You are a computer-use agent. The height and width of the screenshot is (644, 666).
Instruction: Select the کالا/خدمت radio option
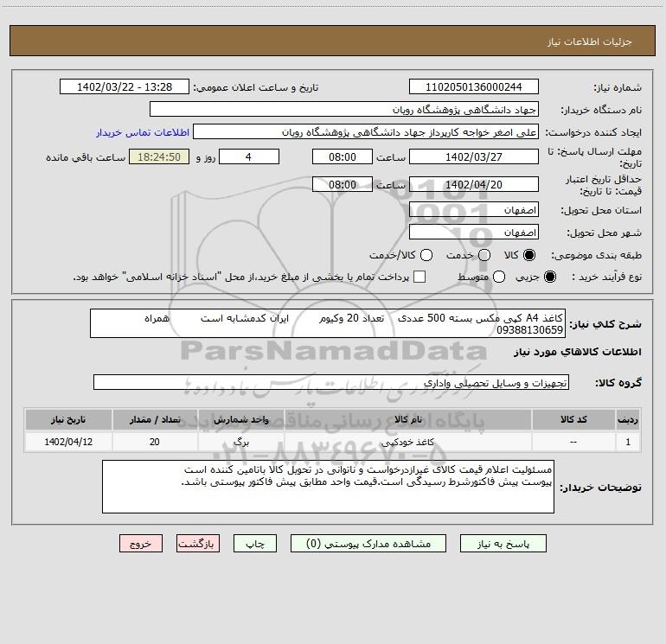426,255
